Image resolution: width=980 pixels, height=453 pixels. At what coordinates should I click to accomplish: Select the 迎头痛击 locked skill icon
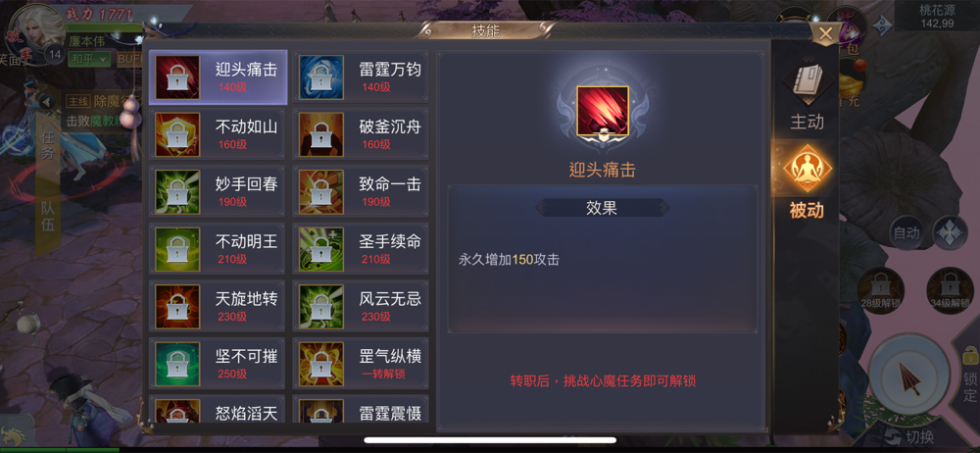click(x=176, y=77)
